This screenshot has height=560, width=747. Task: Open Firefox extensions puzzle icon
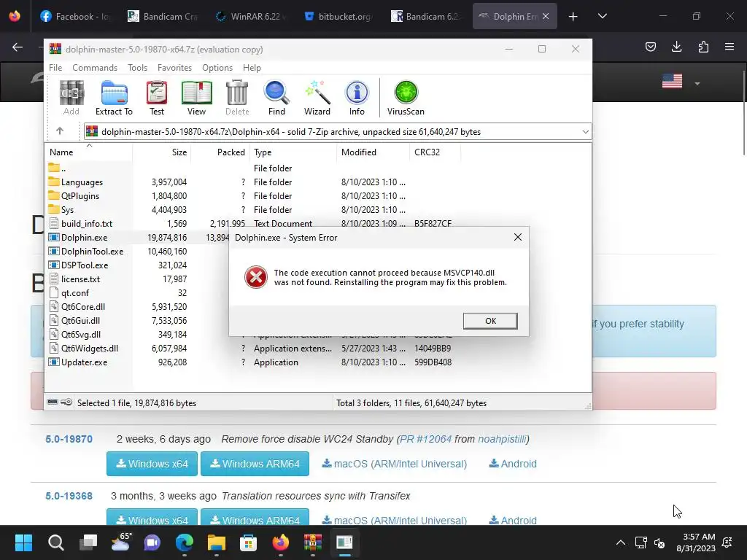point(703,47)
